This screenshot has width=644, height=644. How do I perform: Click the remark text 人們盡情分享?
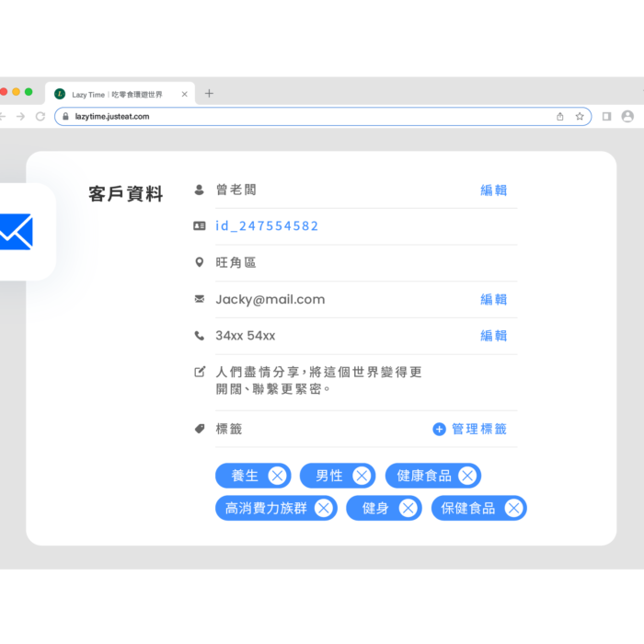tap(318, 380)
